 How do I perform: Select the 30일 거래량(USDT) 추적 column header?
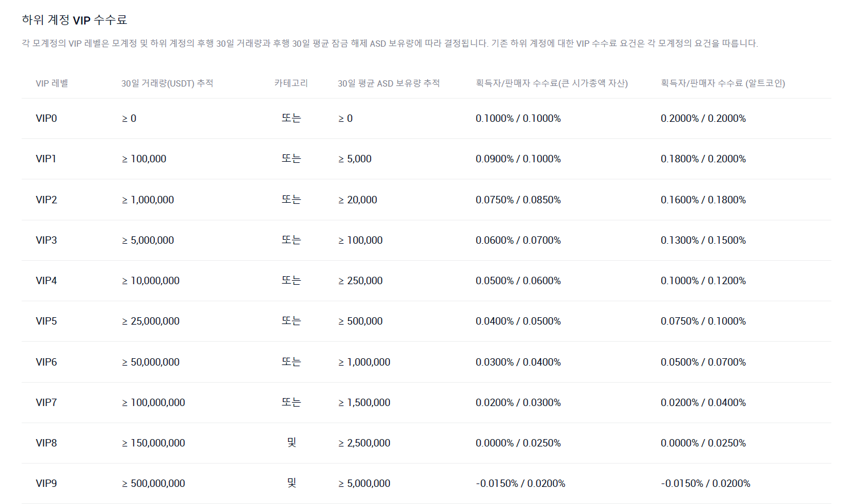click(x=167, y=83)
